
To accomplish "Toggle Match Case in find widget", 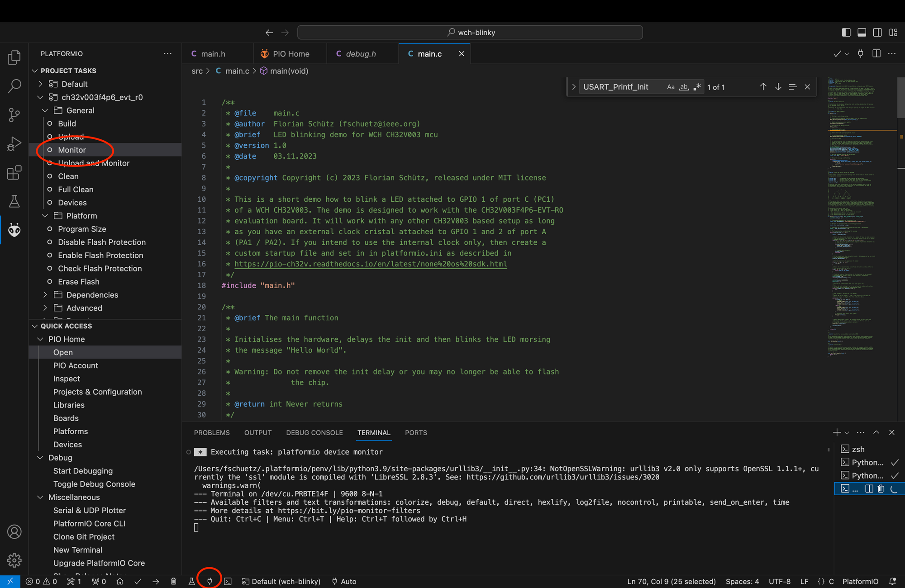I will click(671, 87).
